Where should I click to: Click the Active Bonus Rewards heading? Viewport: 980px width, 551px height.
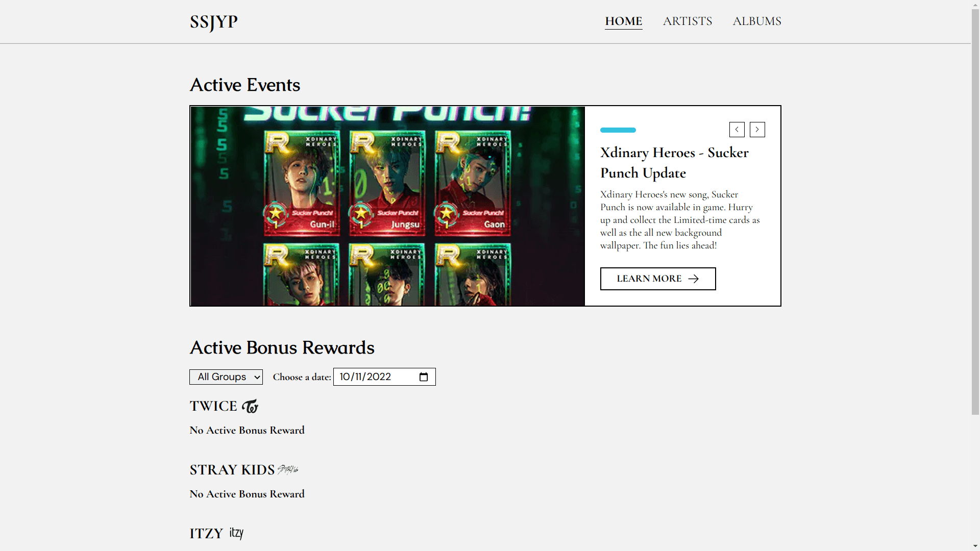point(282,347)
